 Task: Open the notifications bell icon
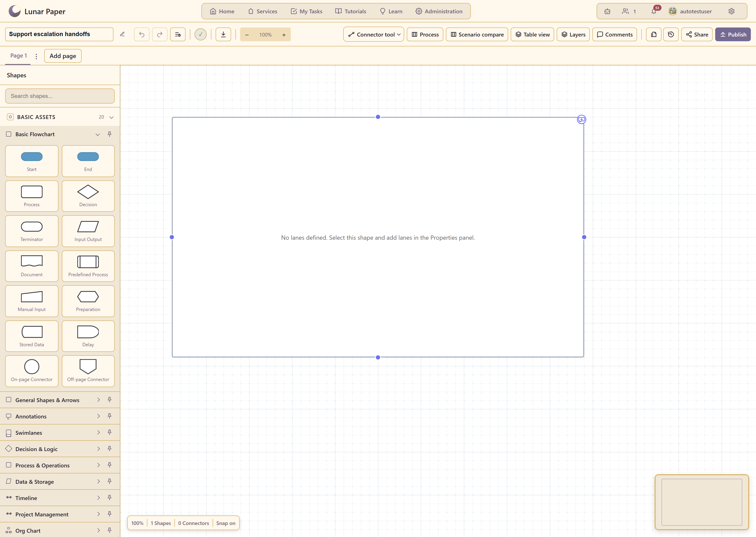[x=654, y=11]
